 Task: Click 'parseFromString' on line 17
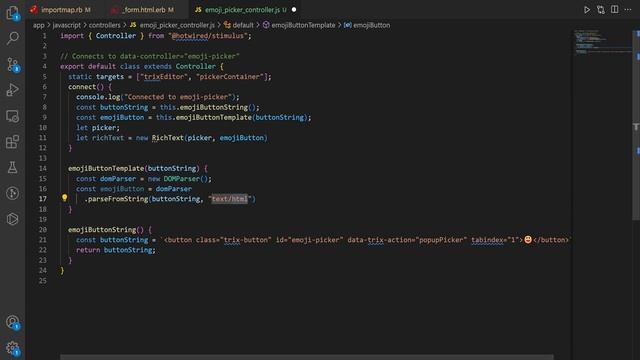tap(118, 199)
